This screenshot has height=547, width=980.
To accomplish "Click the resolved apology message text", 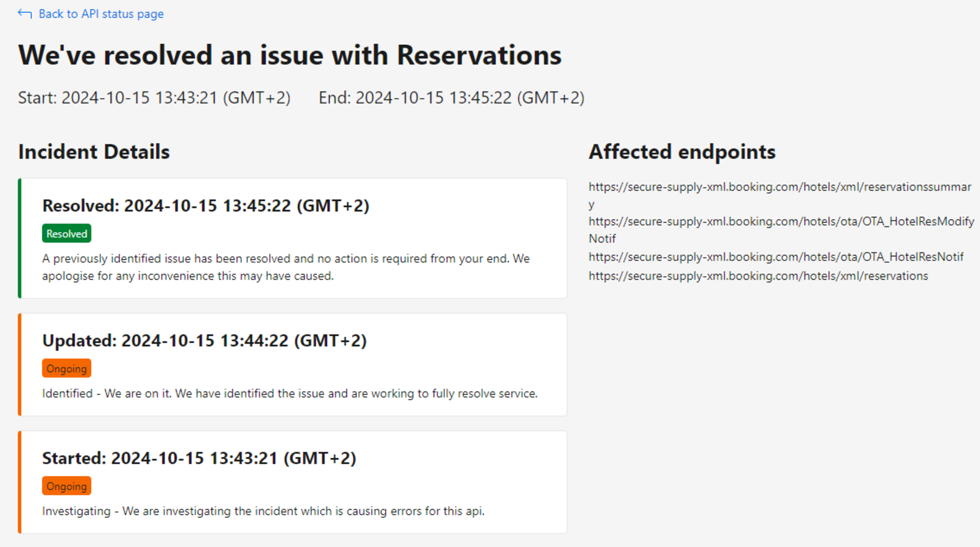I will click(x=285, y=267).
